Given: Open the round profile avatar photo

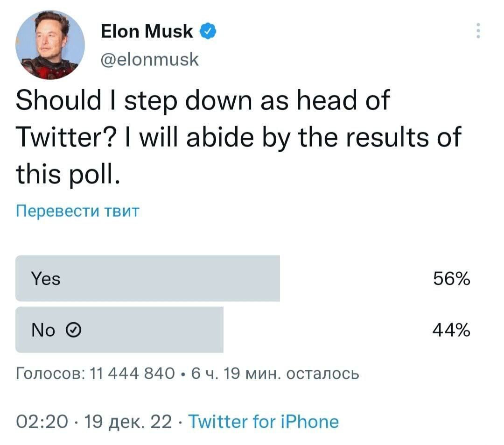Looking at the screenshot, I should [x=50, y=45].
